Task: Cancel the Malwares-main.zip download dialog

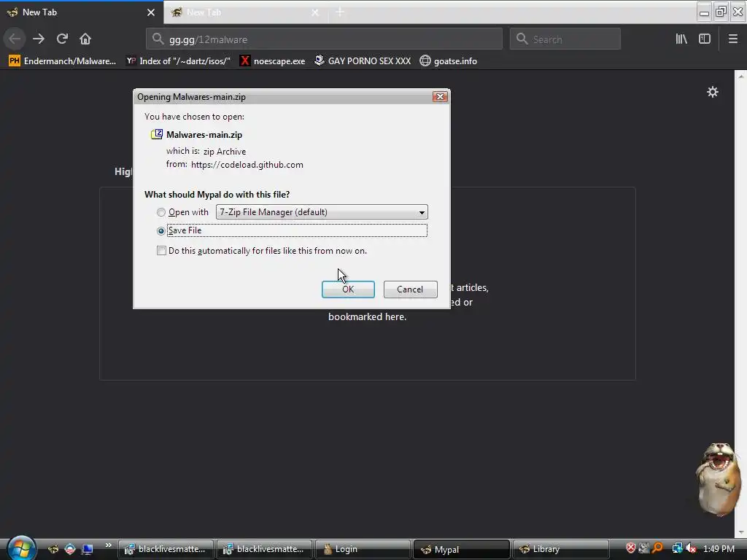Action: (410, 289)
